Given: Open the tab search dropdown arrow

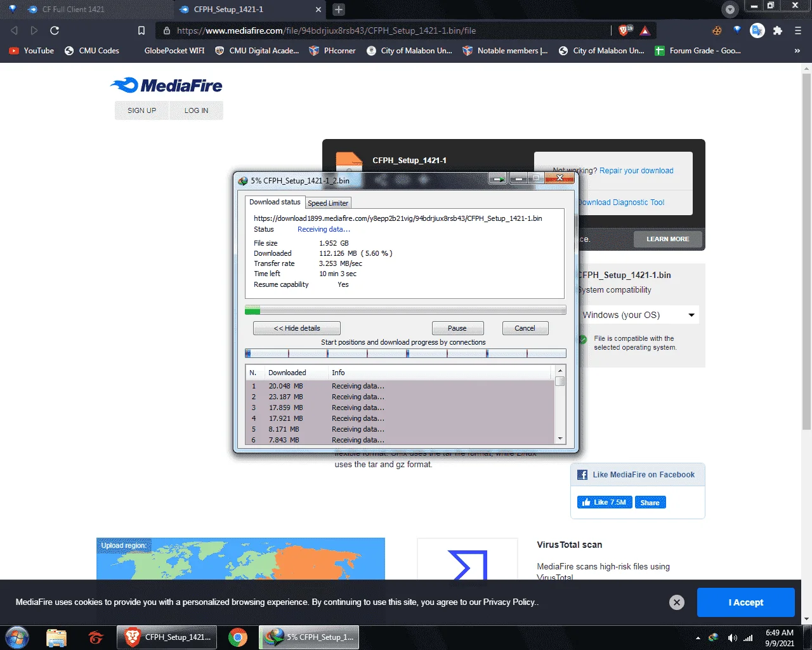Looking at the screenshot, I should click(x=730, y=10).
